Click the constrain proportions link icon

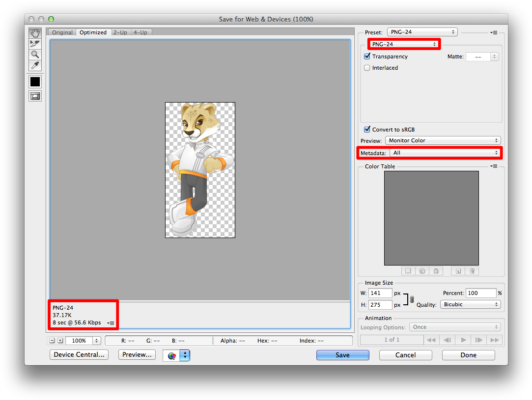click(412, 299)
